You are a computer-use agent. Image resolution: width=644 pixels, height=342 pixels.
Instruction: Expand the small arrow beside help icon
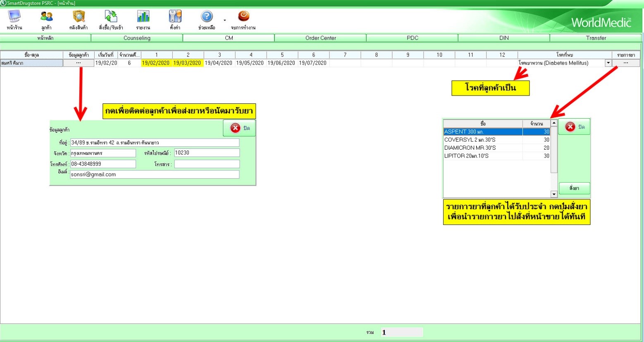225,20
